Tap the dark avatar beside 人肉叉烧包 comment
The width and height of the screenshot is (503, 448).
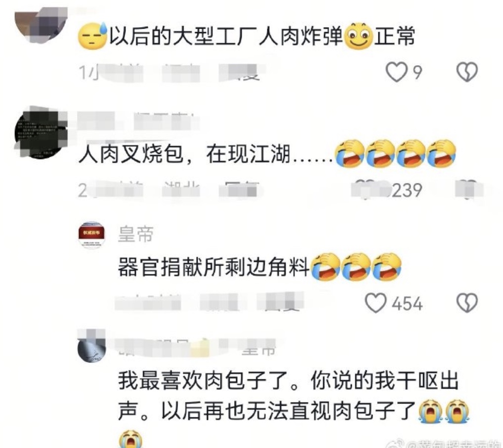click(40, 134)
